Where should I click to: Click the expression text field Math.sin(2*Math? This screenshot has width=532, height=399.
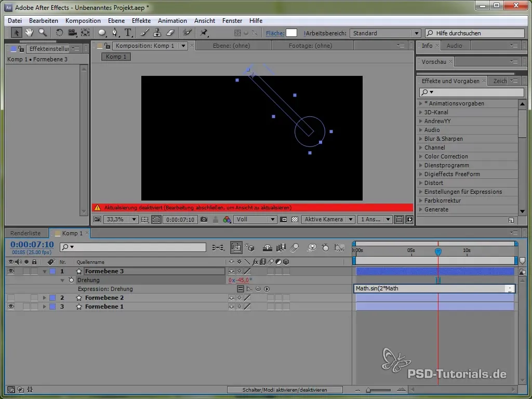(434, 289)
